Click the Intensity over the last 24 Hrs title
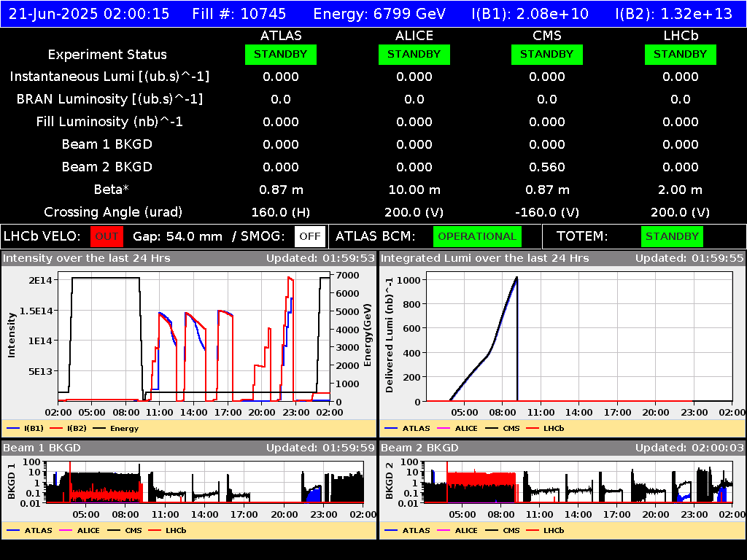 (87, 259)
